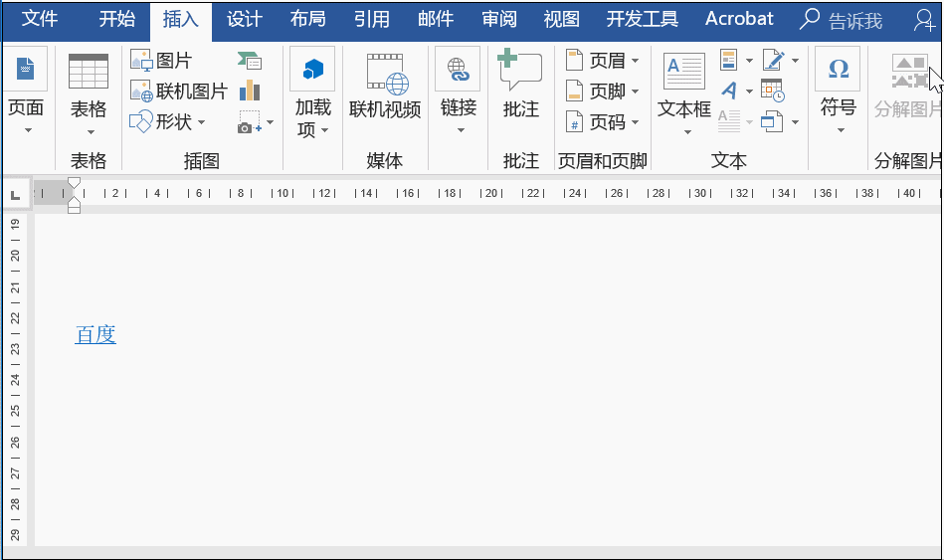Open the 百度 hyperlink

tap(95, 335)
